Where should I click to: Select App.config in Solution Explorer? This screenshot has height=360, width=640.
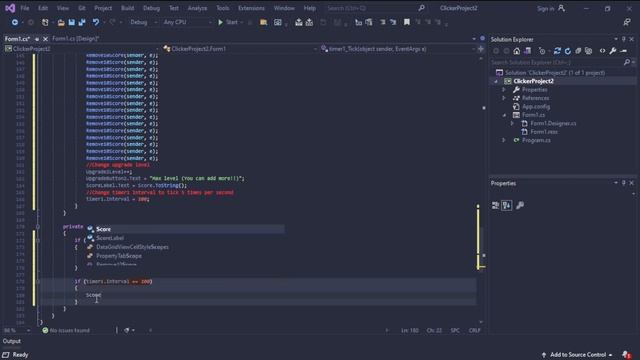[x=536, y=107]
